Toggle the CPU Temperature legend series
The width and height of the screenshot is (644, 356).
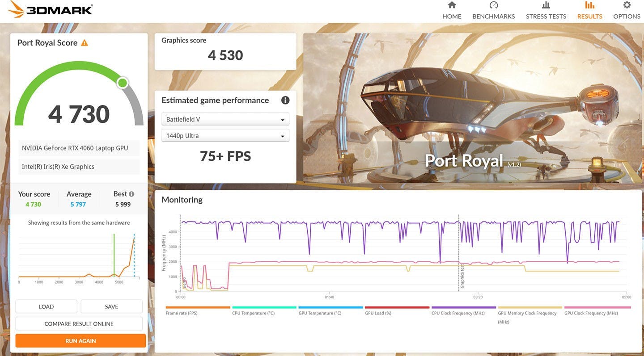[x=253, y=313]
